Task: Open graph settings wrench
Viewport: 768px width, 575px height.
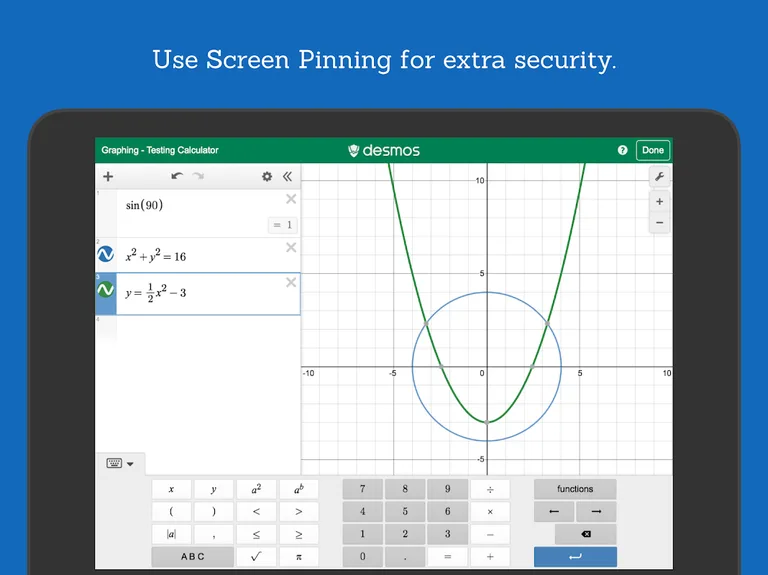Action: pyautogui.click(x=659, y=177)
